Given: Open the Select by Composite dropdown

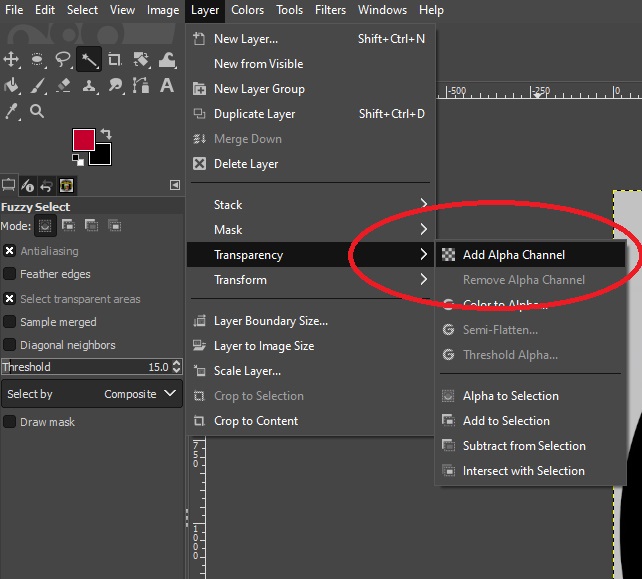Looking at the screenshot, I should point(92,394).
